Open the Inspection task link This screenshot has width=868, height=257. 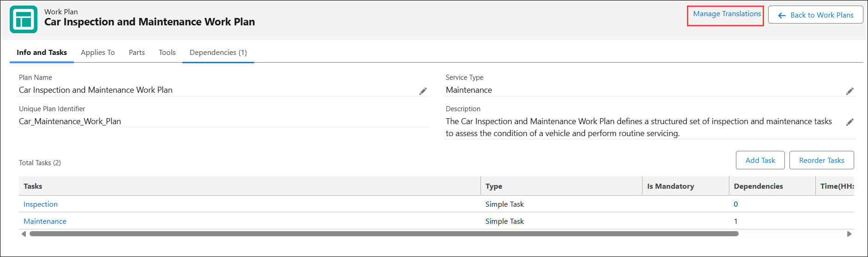click(41, 204)
